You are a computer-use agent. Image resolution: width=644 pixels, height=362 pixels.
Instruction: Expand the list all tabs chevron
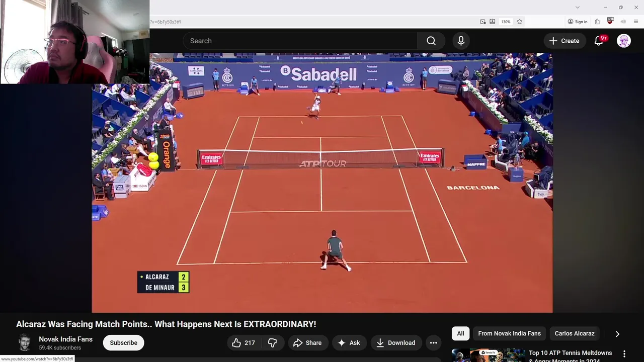click(x=578, y=7)
